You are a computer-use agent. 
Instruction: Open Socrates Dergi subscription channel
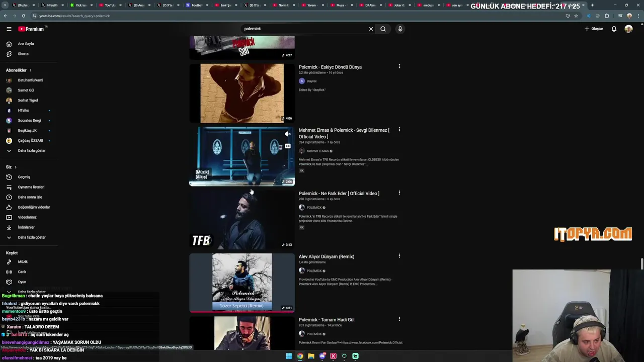[29, 121]
